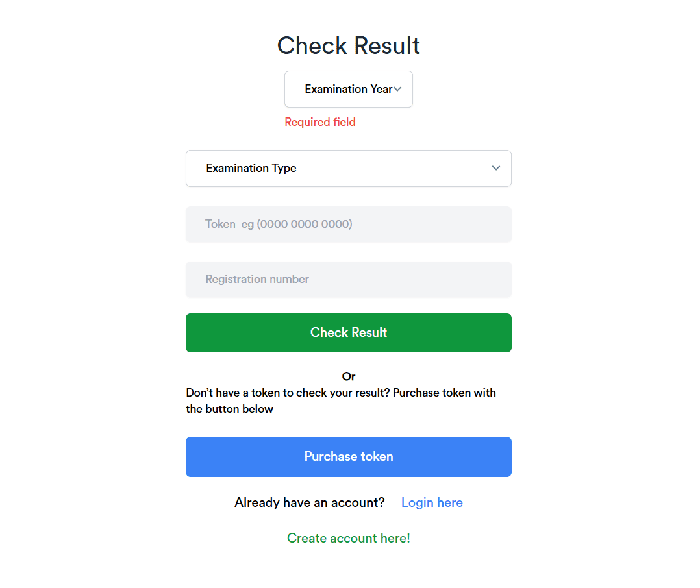This screenshot has width=700, height=588.
Task: Click the Registration number input field
Action: (349, 279)
